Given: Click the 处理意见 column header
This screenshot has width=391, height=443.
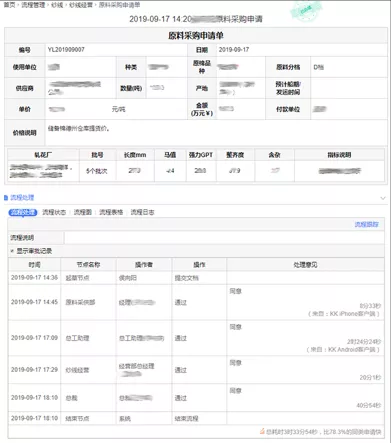Looking at the screenshot, I should [305, 265].
